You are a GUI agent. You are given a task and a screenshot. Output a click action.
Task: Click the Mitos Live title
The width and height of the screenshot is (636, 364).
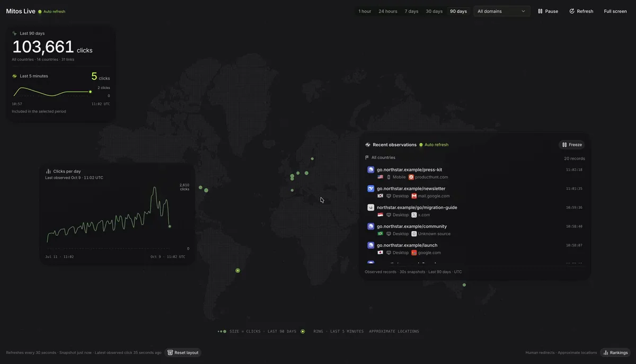21,11
